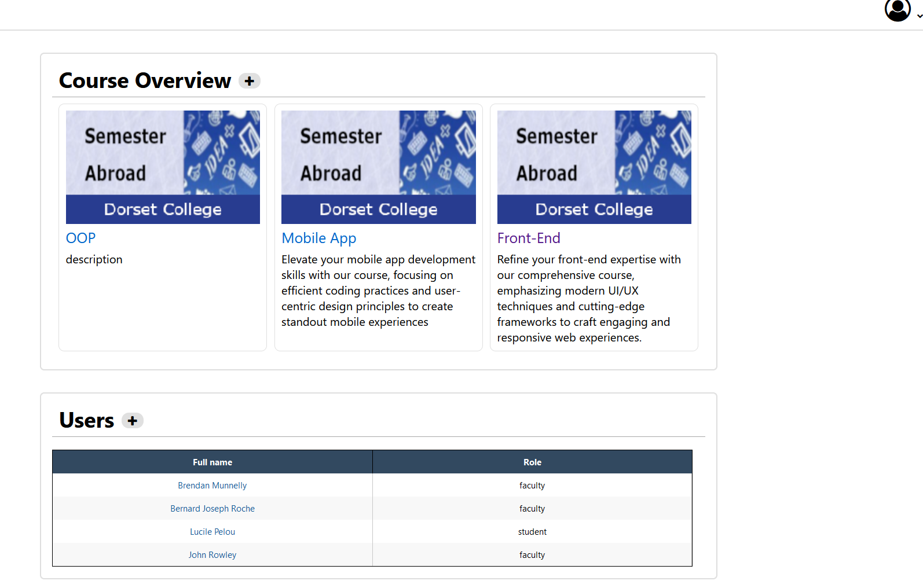The height and width of the screenshot is (588, 923).
Task: Open Brendan Munnelly's user profile
Action: tap(213, 486)
